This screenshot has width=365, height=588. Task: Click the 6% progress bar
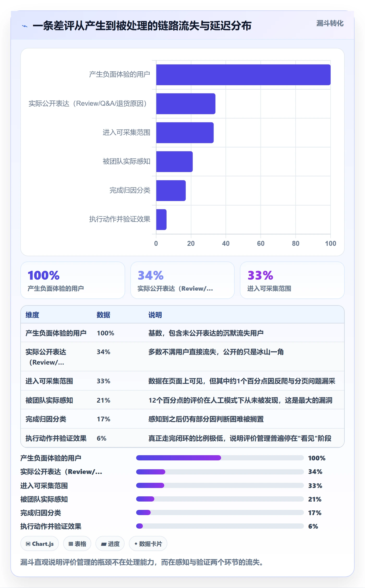point(220,526)
